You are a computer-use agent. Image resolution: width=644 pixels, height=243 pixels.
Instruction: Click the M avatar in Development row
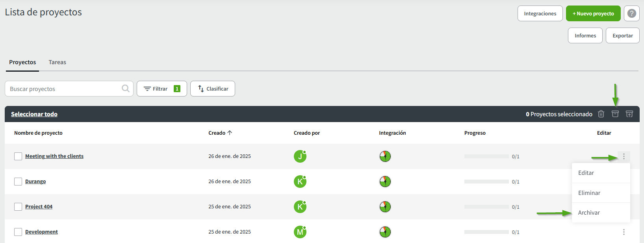tap(300, 232)
